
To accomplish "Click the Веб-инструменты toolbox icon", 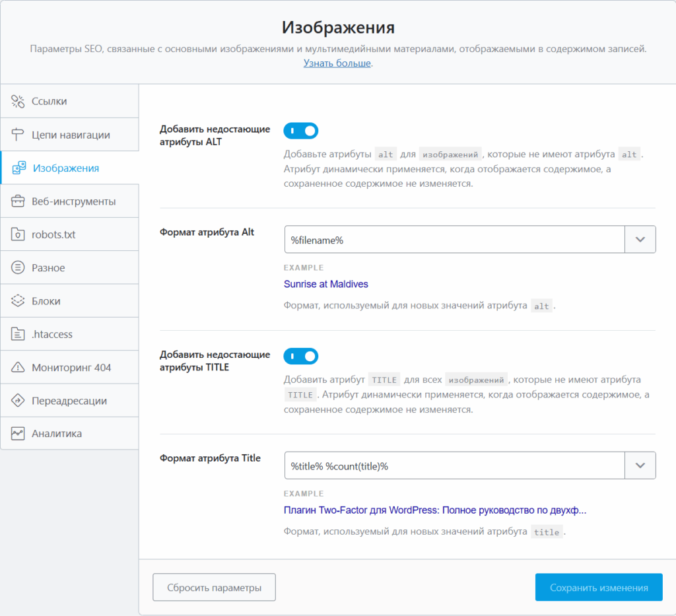I will (18, 201).
